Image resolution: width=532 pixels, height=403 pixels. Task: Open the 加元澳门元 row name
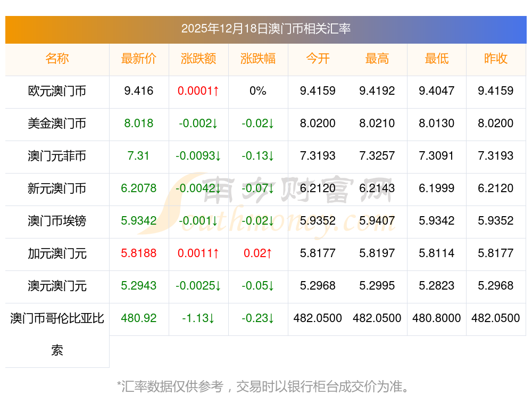57,253
